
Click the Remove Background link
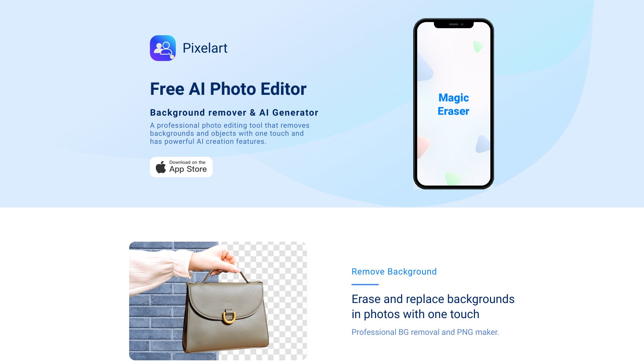(394, 272)
